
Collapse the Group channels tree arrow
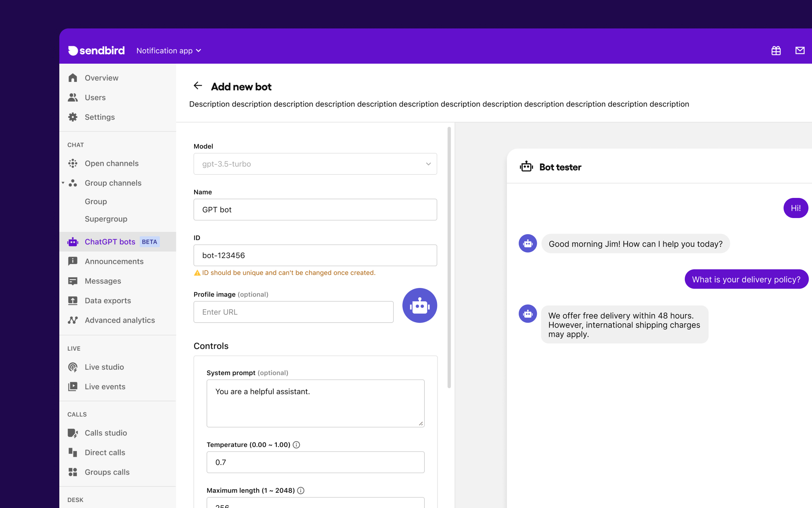pyautogui.click(x=63, y=183)
